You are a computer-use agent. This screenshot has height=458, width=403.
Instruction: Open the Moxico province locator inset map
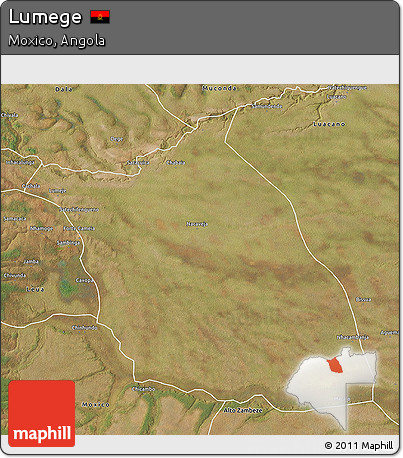(332, 388)
